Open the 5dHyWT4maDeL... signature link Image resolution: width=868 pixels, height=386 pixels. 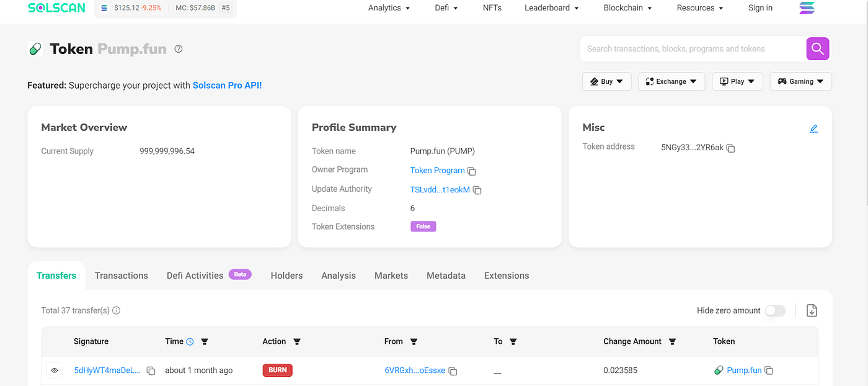[107, 370]
